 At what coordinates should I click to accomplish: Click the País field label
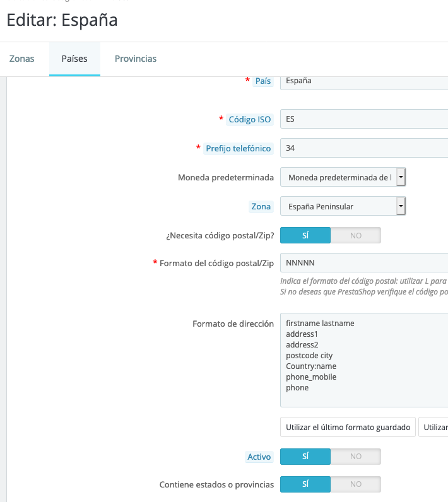tap(263, 81)
